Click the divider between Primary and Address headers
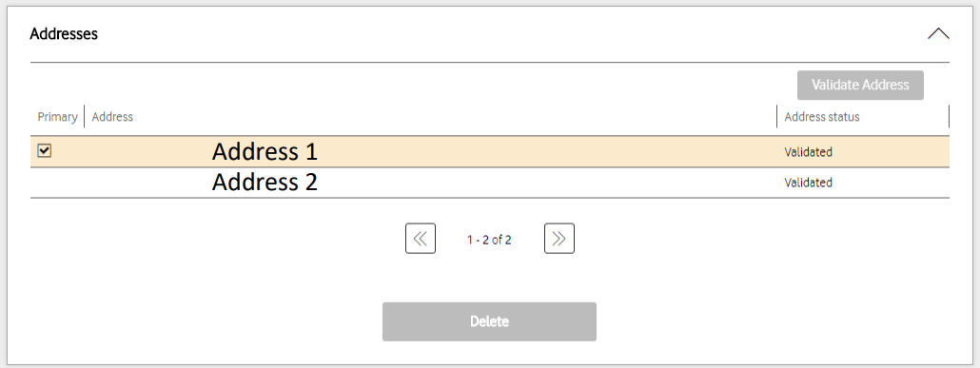Screen dimensions: 980x368 click(85, 116)
